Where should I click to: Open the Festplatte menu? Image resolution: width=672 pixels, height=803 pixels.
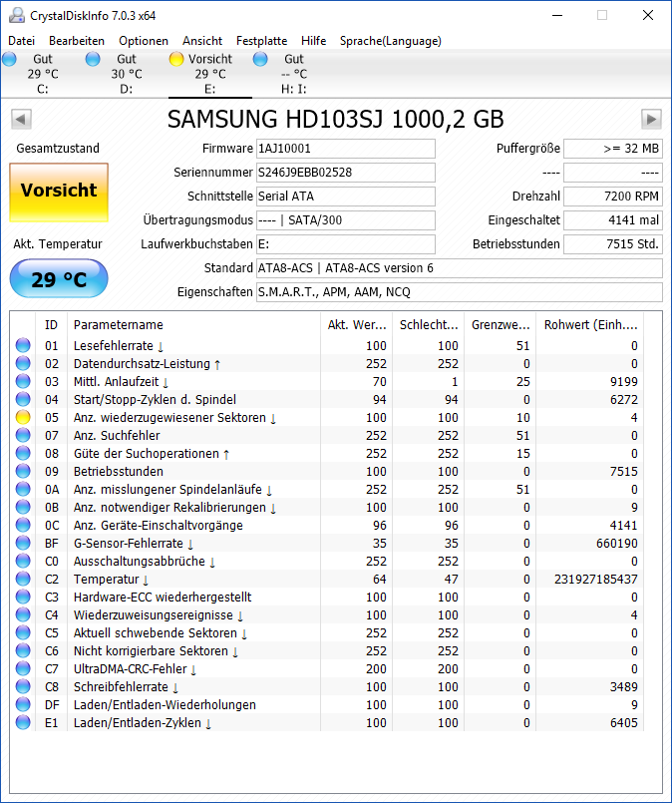[261, 41]
